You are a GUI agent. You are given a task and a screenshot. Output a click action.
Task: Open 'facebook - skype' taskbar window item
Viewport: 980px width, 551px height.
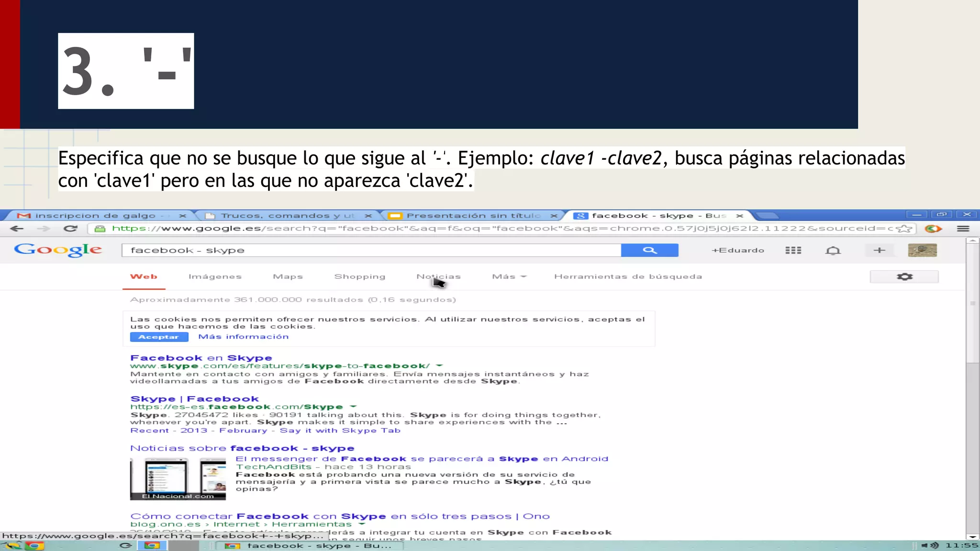309,546
